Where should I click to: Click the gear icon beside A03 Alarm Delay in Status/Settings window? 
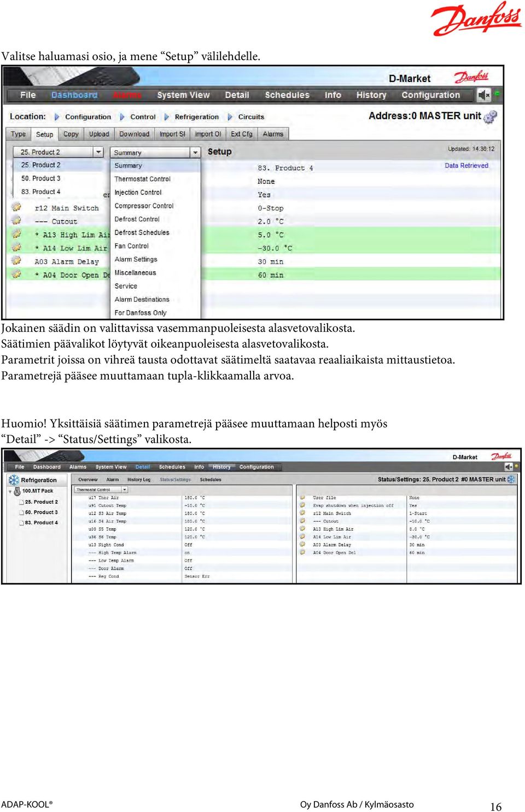point(302,545)
